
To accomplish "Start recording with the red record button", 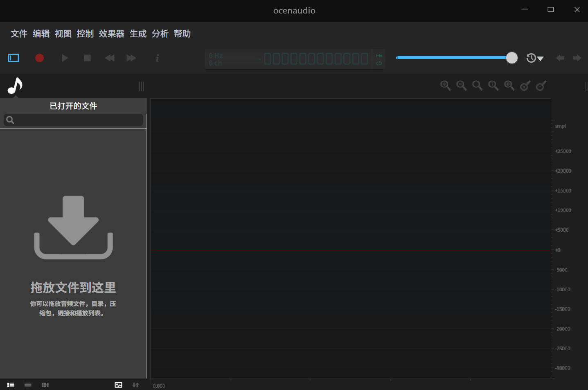I will pos(39,58).
